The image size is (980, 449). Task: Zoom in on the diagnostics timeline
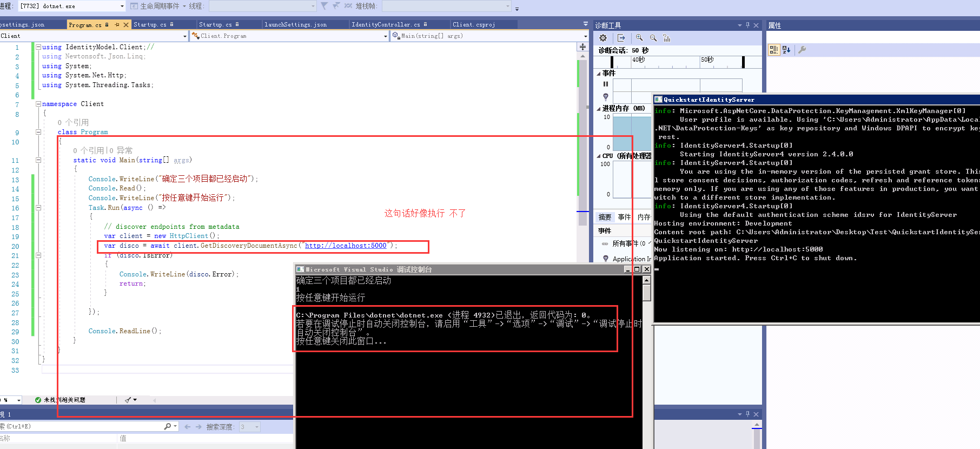click(639, 38)
